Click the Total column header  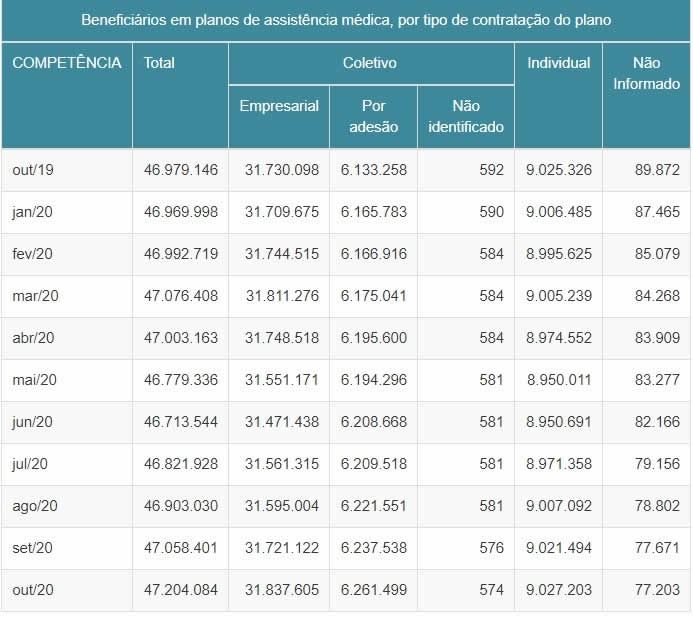tap(159, 63)
